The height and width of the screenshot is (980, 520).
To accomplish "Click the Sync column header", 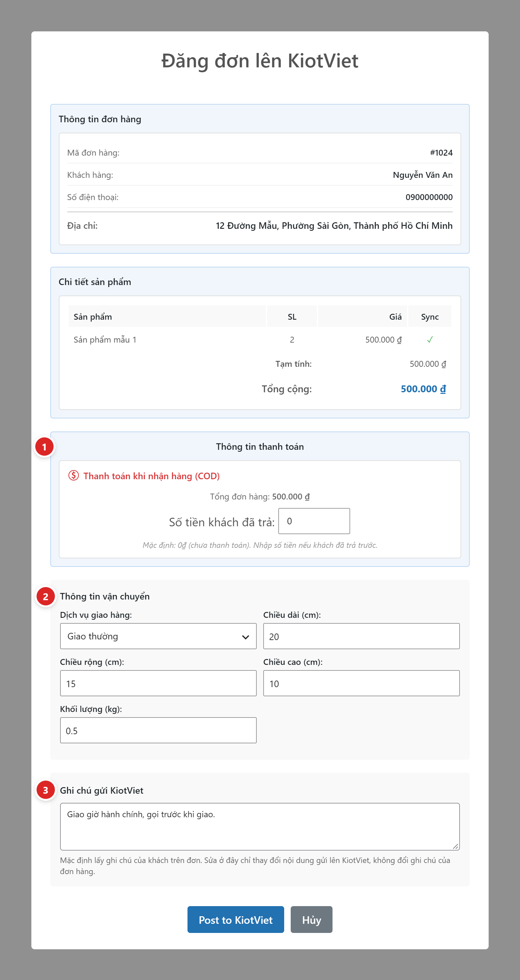I will point(430,316).
